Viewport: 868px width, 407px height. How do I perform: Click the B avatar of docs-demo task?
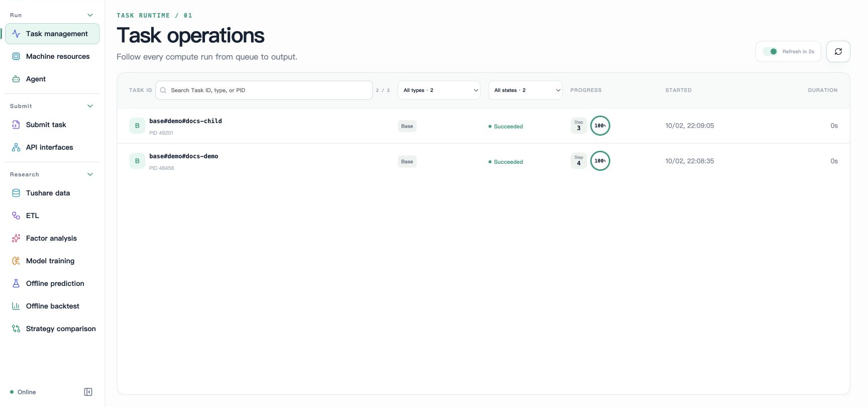tap(137, 161)
